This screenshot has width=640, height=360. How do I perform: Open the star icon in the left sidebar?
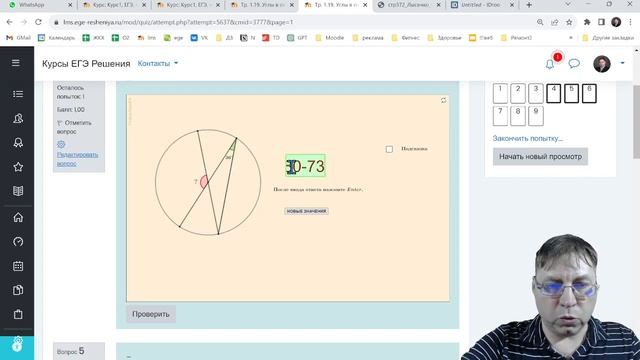point(18,167)
